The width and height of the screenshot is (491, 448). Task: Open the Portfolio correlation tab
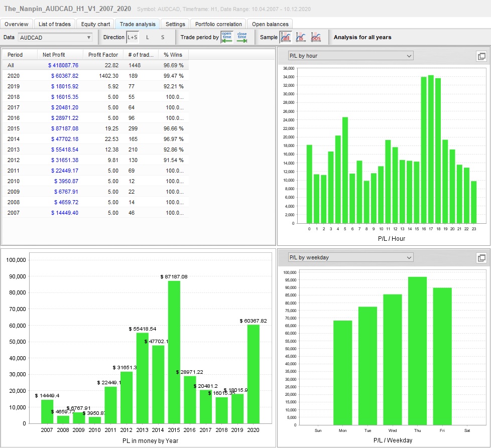(x=218, y=24)
